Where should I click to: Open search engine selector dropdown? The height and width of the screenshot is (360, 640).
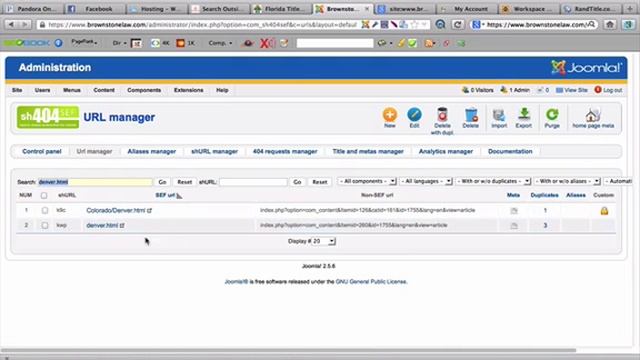click(478, 24)
